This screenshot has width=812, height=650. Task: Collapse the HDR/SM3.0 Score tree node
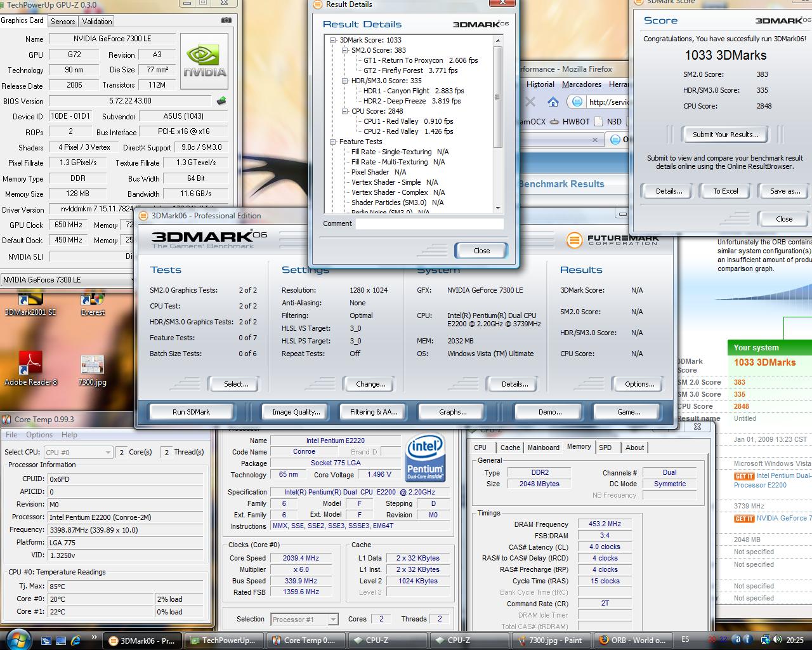click(345, 81)
